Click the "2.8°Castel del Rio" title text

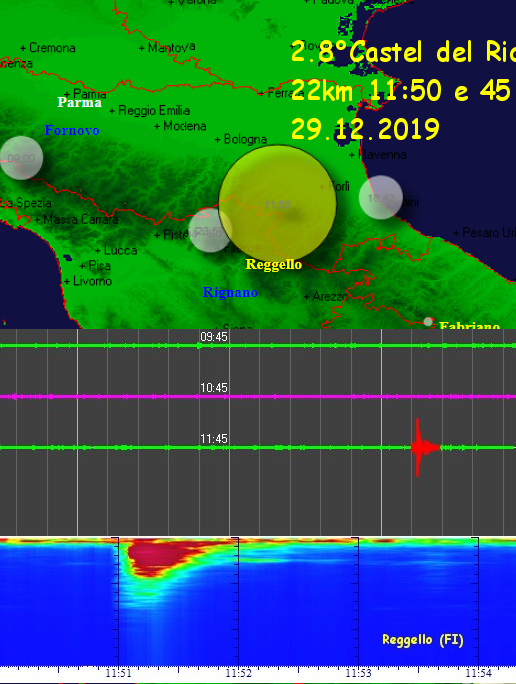pos(403,51)
